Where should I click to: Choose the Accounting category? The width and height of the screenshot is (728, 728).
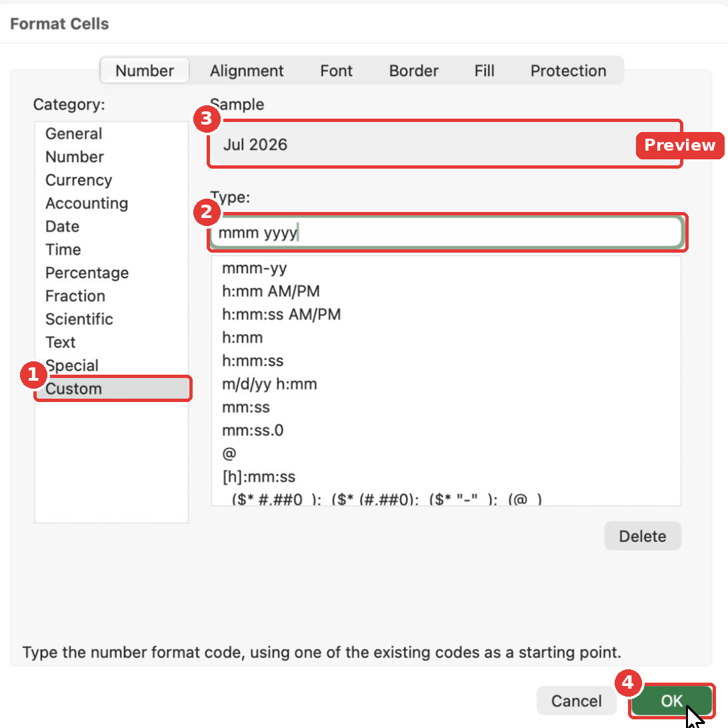pyautogui.click(x=111, y=203)
